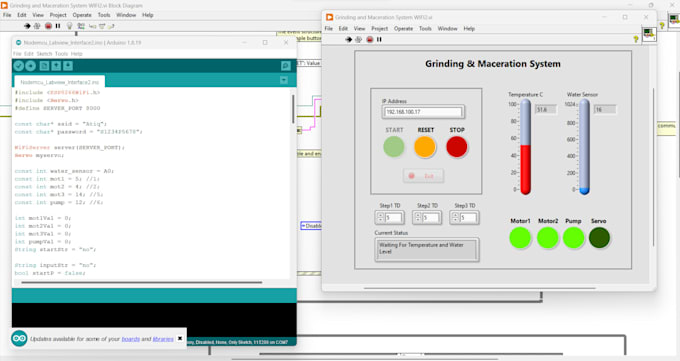The width and height of the screenshot is (680, 361).
Task: Click the Arduino Verify checkmark icon
Action: 19,66
